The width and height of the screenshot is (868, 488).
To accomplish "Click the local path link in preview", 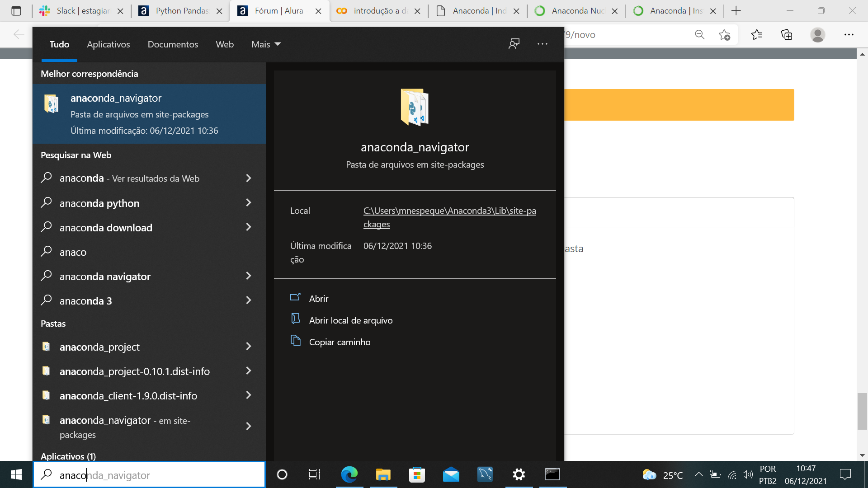I will pyautogui.click(x=449, y=217).
